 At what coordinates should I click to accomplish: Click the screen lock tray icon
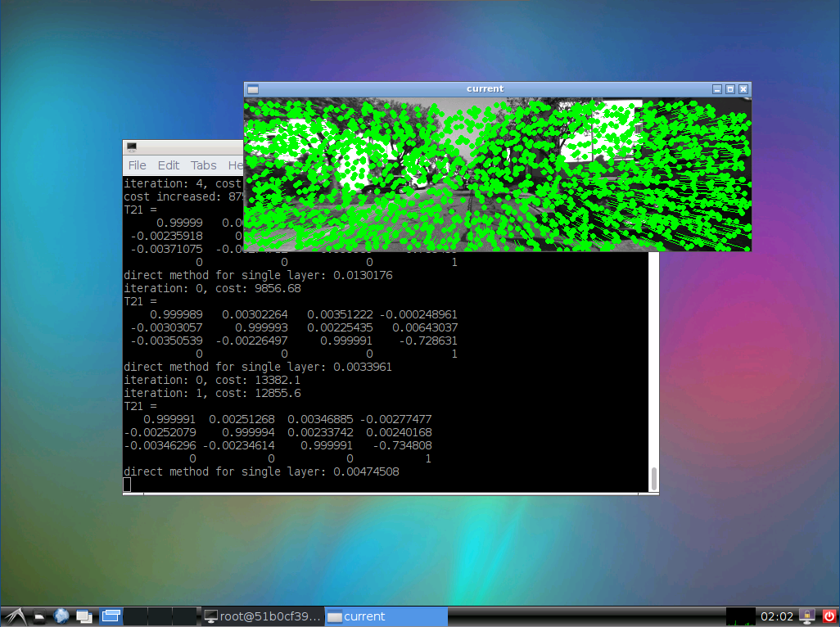click(x=807, y=617)
